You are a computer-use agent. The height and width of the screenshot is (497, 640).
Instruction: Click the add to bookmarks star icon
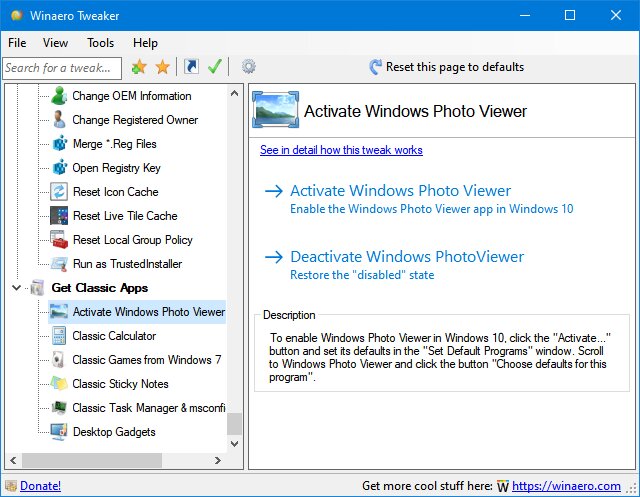[x=139, y=67]
